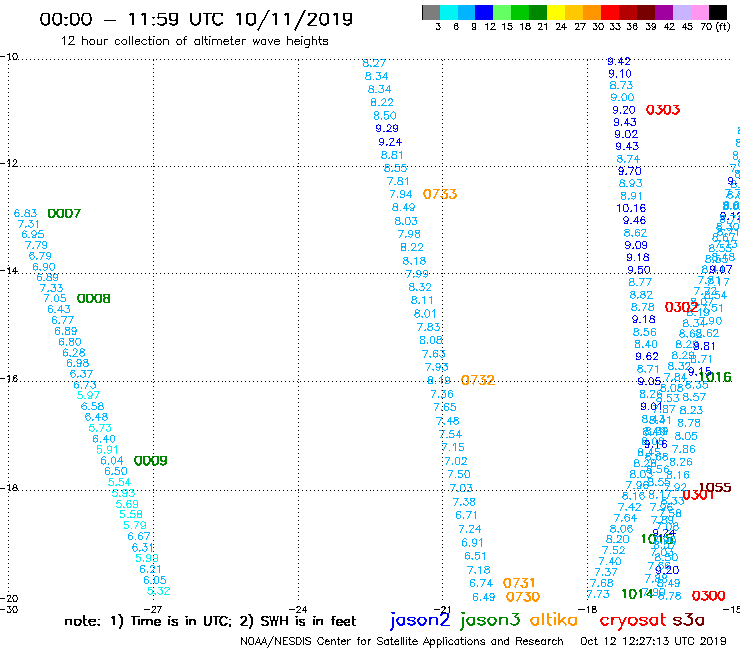740x650 pixels.
Task: Click the orange time stamp '0732'
Action: (x=478, y=380)
